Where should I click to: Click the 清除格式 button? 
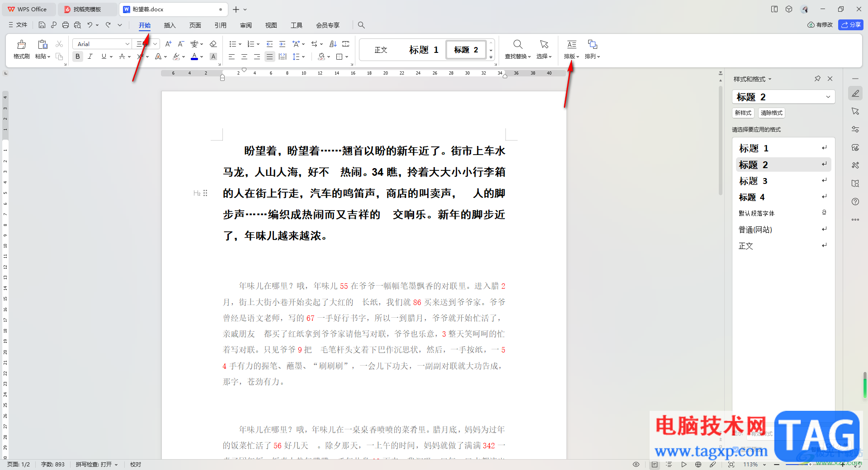coord(771,113)
